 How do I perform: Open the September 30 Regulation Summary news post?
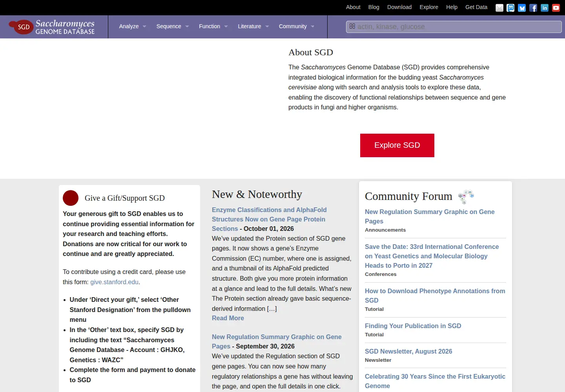point(277,342)
